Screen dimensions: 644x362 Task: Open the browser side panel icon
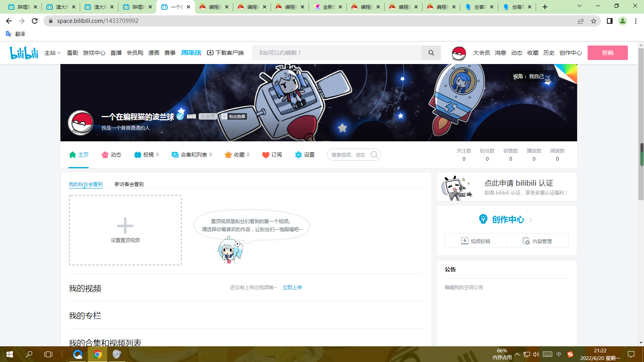click(x=610, y=21)
